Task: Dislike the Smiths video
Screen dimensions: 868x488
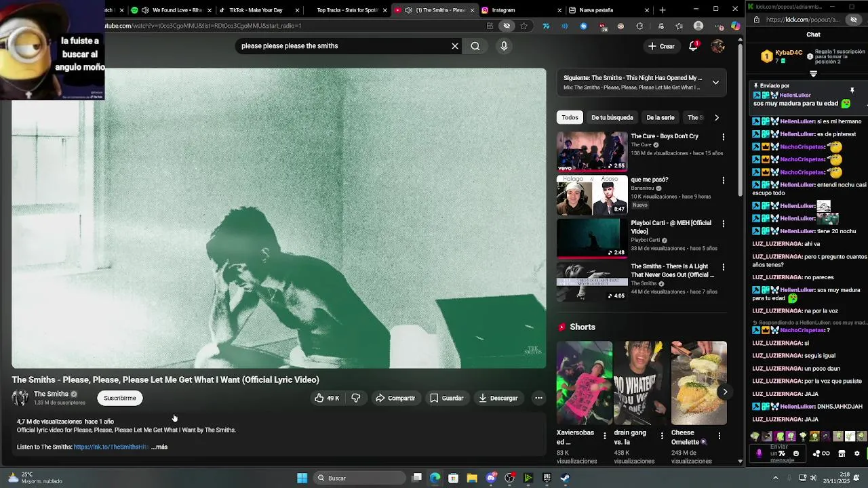Action: [356, 398]
